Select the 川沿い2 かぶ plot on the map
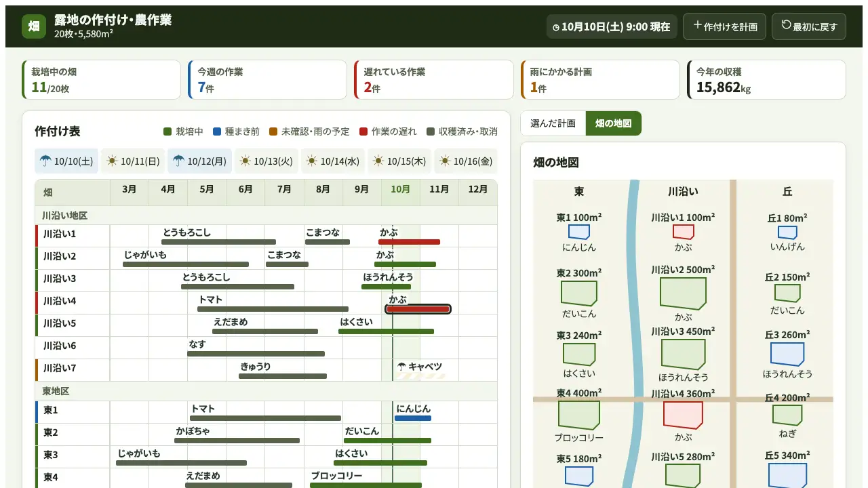The height and width of the screenshot is (488, 868). coord(683,293)
